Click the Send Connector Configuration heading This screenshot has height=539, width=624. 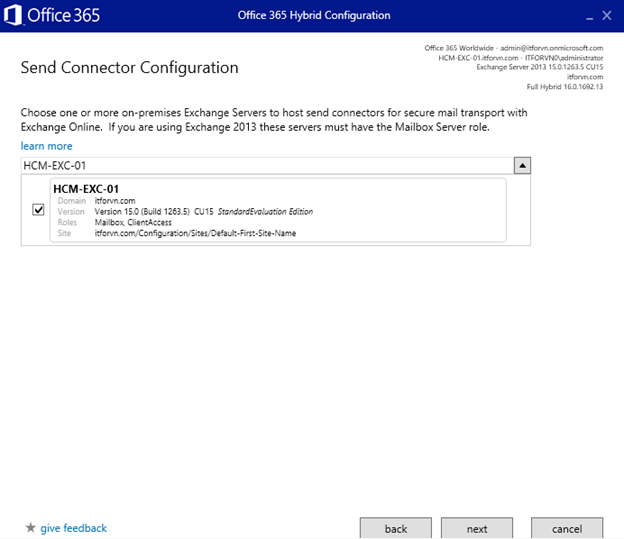[x=129, y=68]
